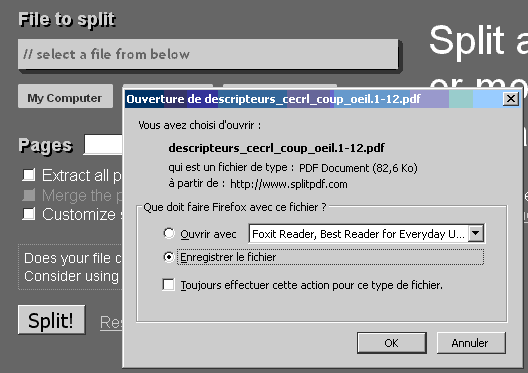This screenshot has width=528, height=373.
Task: Select the 'Ouvrir avec' radio button
Action: (169, 233)
